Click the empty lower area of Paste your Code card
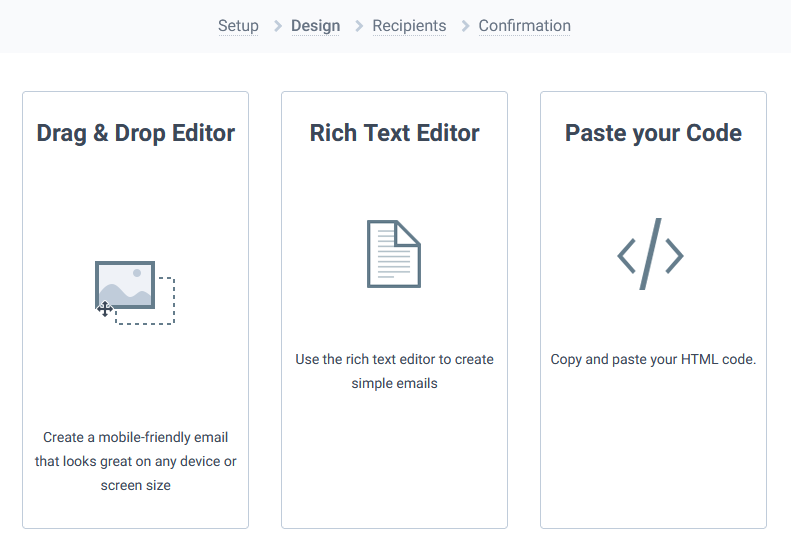The height and width of the screenshot is (540, 791). (x=653, y=449)
